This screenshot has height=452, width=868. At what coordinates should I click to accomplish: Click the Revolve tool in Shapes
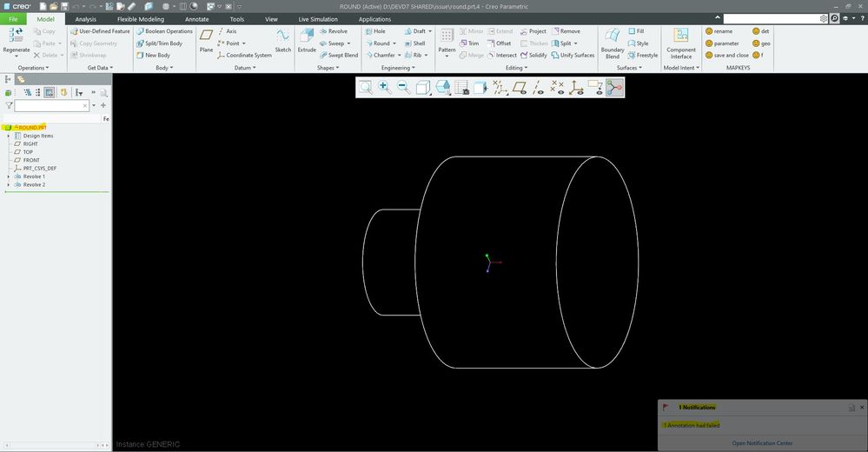coord(332,31)
